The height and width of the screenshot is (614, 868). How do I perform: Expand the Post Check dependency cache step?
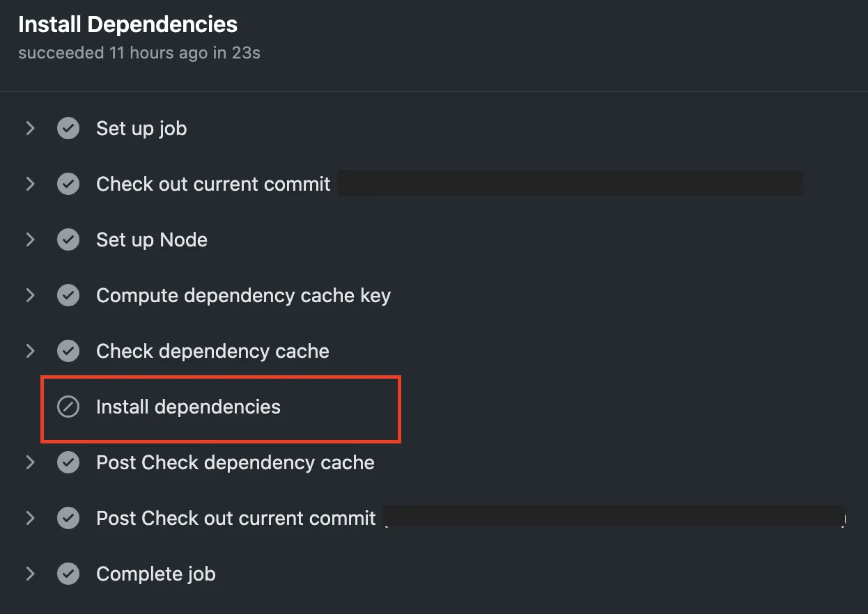(30, 463)
